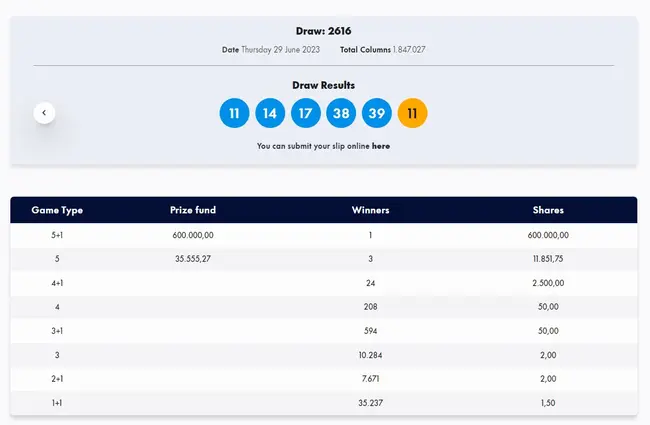Click the Winners column header

tap(370, 210)
